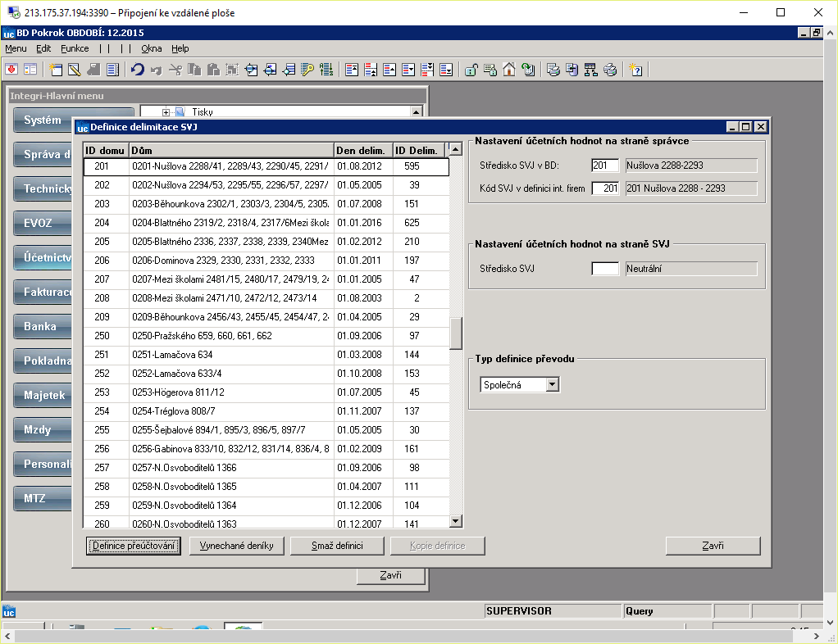
Task: Click Zavři in the Definice delimitace SVJ dialog
Action: coord(713,546)
